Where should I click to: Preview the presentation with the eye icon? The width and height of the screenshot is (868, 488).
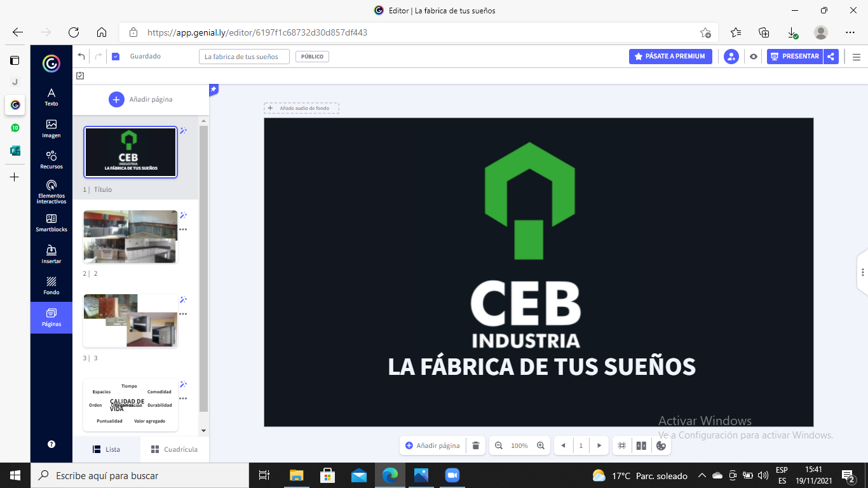(x=753, y=56)
